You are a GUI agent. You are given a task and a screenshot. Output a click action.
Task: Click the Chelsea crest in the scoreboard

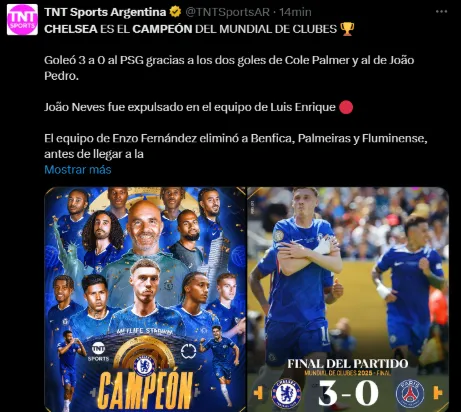point(286,393)
